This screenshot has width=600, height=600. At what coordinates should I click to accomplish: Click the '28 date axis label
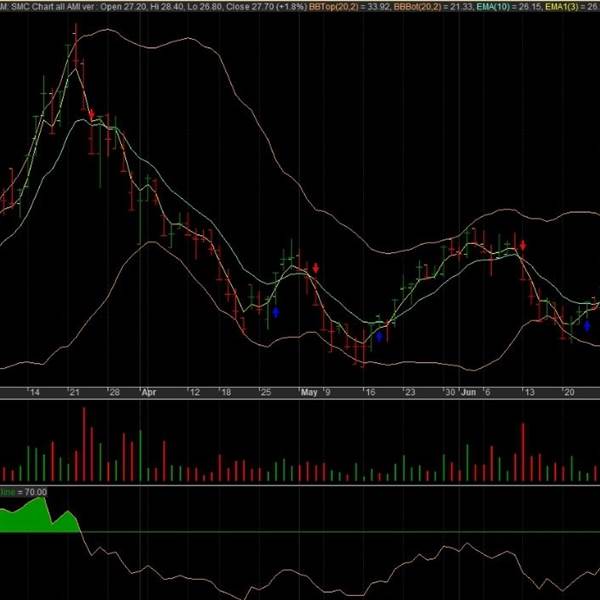[114, 392]
